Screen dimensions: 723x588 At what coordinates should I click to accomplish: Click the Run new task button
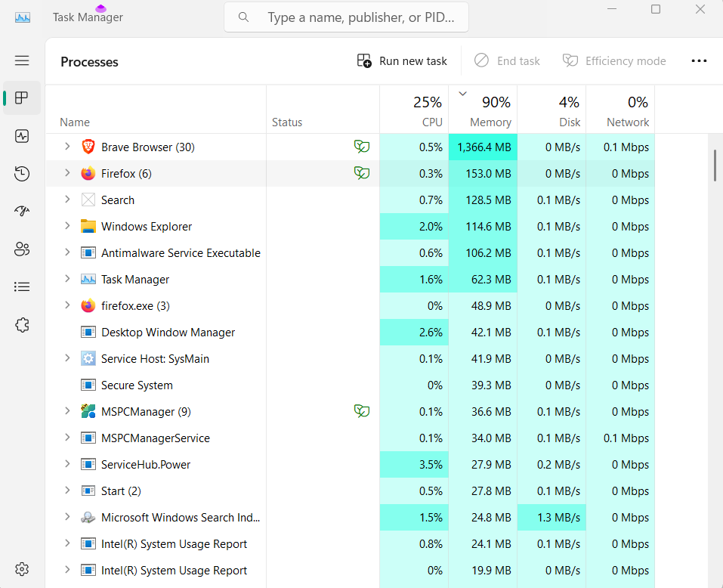[403, 61]
